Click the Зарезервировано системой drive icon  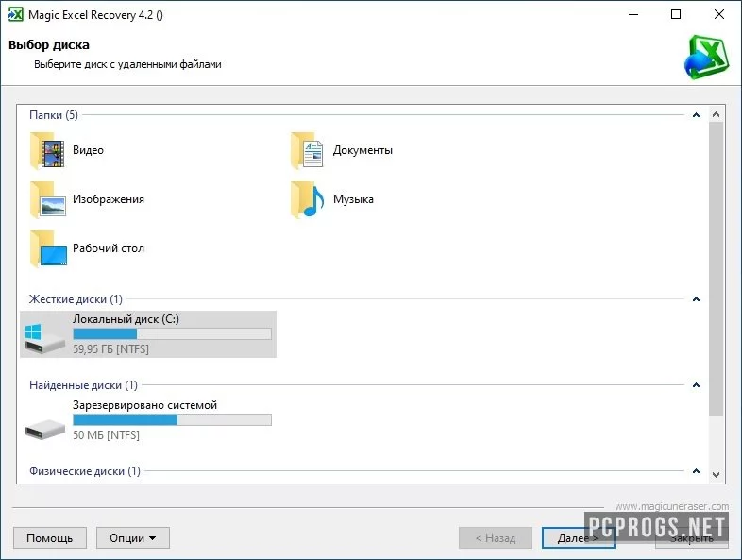pos(44,430)
